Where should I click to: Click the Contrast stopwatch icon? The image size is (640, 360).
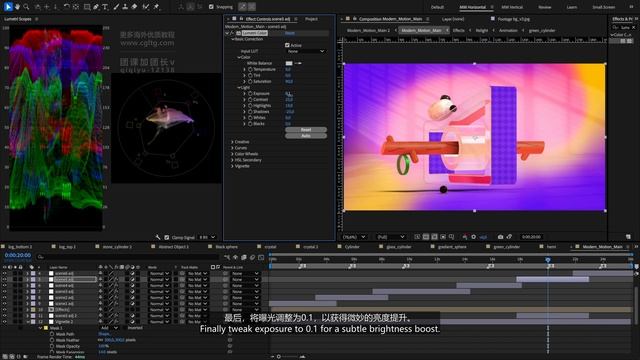point(250,100)
